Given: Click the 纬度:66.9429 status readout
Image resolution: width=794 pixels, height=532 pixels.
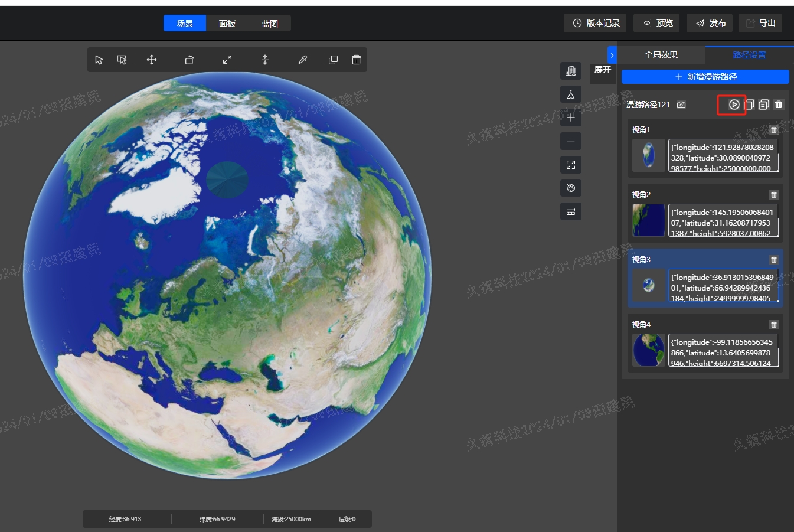Looking at the screenshot, I should 217,519.
